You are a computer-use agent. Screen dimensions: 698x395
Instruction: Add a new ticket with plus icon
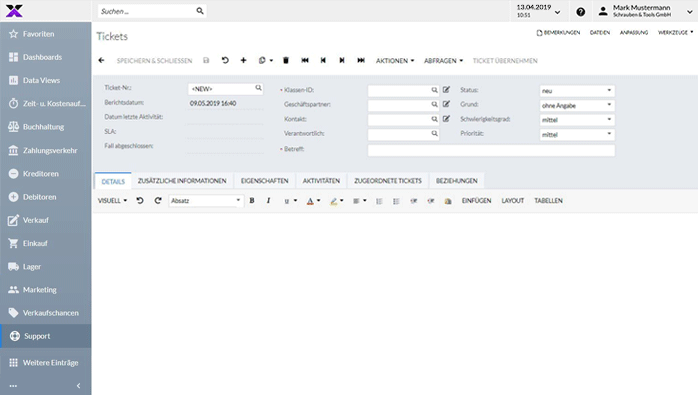click(243, 60)
